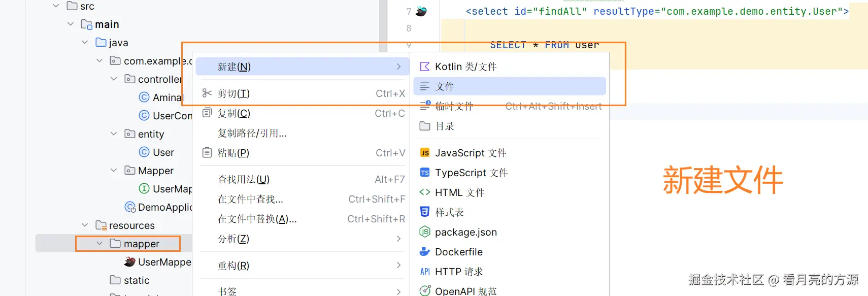Collapse the resources folder chevron
Image resolution: width=868 pixels, height=296 pixels.
(85, 225)
